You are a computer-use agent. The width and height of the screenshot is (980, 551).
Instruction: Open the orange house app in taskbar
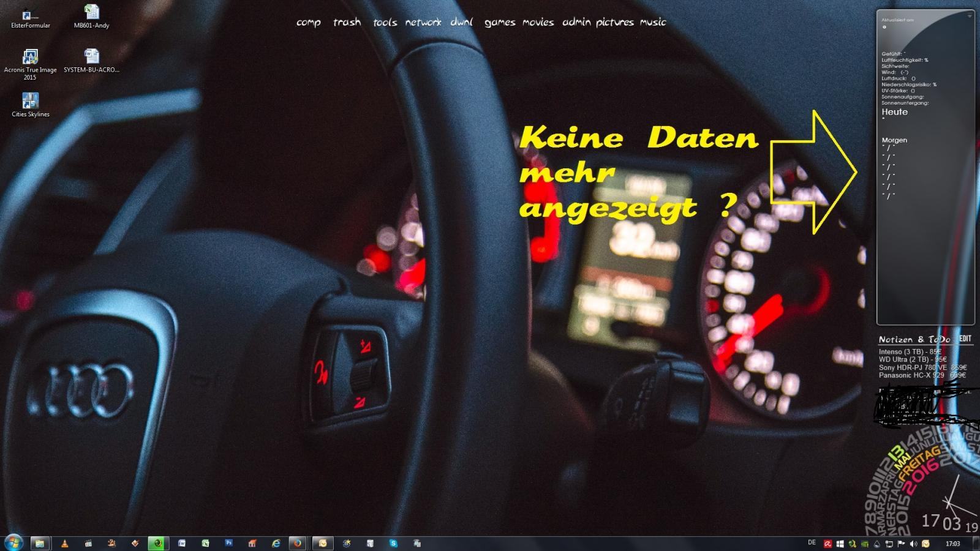[x=252, y=543]
